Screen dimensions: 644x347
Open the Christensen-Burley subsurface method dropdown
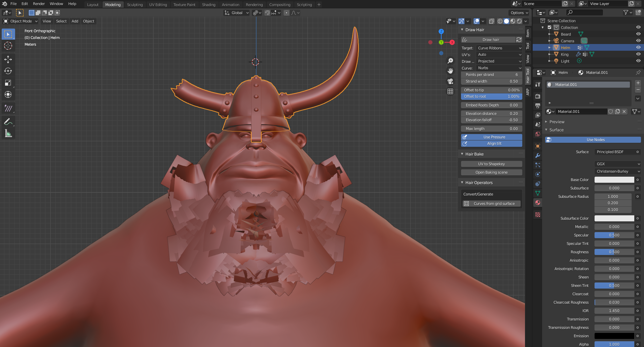coord(617,171)
